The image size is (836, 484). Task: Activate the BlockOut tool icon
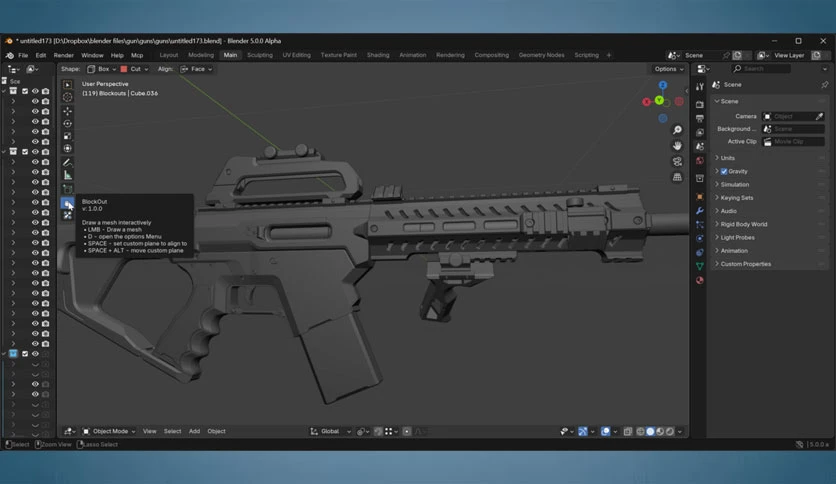[67, 203]
